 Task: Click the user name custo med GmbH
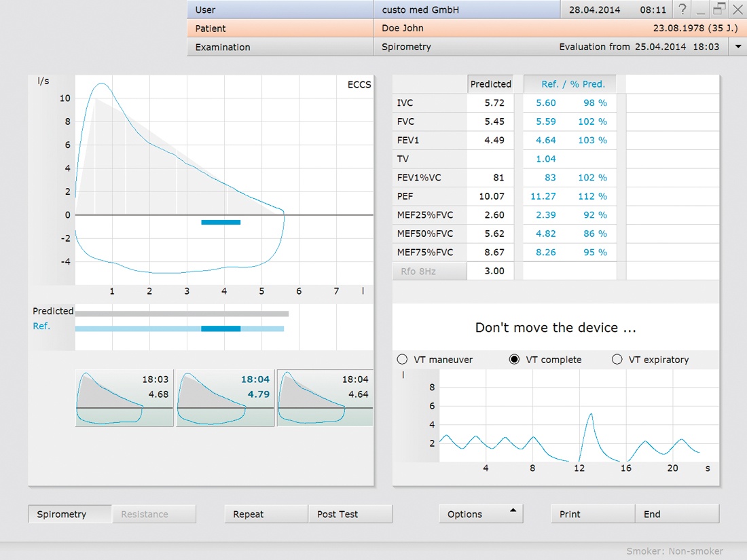[420, 10]
